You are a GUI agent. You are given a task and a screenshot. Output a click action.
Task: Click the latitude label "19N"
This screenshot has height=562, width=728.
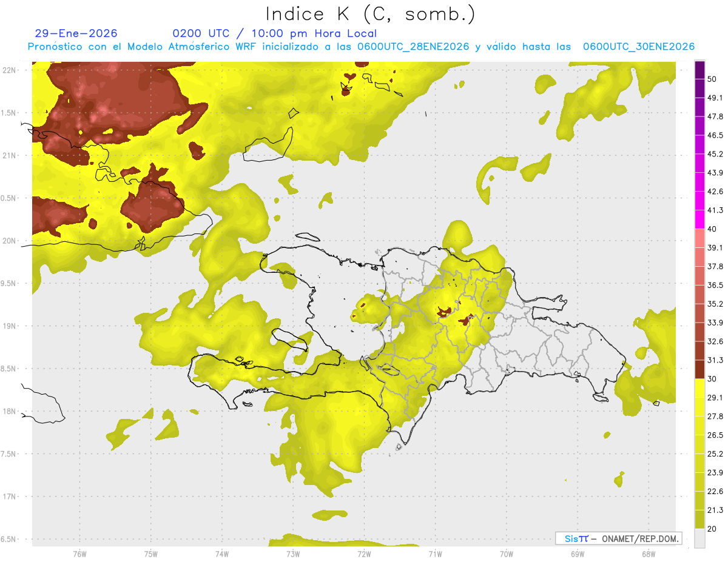click(x=10, y=326)
